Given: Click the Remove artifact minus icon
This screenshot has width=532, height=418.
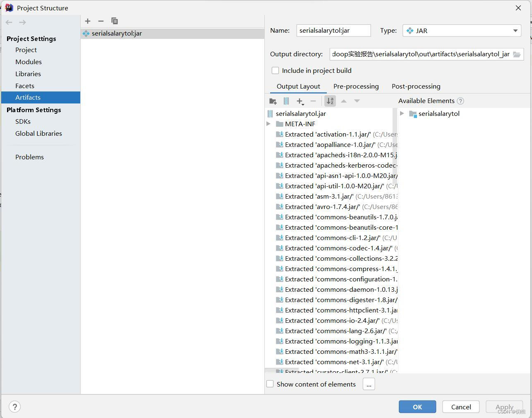Looking at the screenshot, I should [101, 21].
